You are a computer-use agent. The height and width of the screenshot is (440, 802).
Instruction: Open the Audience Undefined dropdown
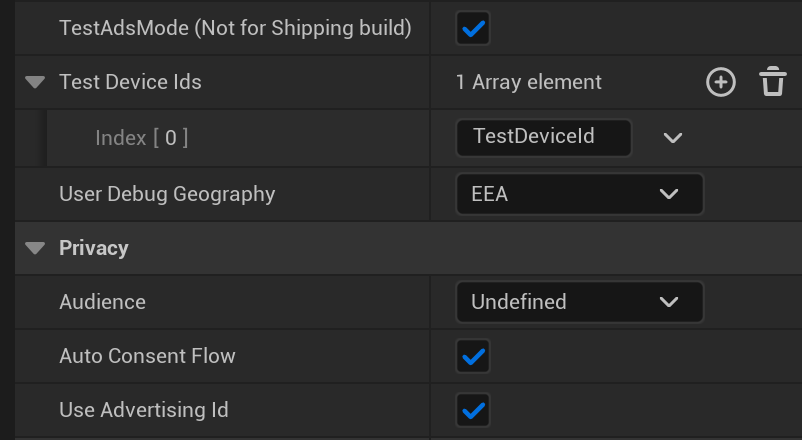pos(580,302)
